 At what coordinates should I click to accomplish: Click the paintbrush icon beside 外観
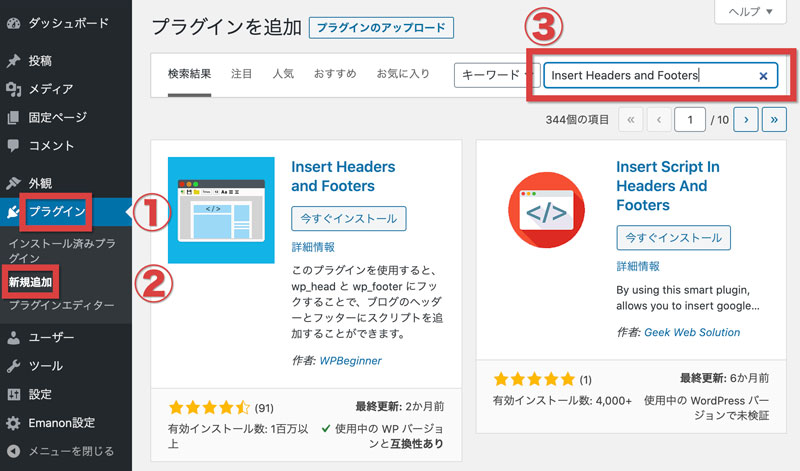[14, 183]
